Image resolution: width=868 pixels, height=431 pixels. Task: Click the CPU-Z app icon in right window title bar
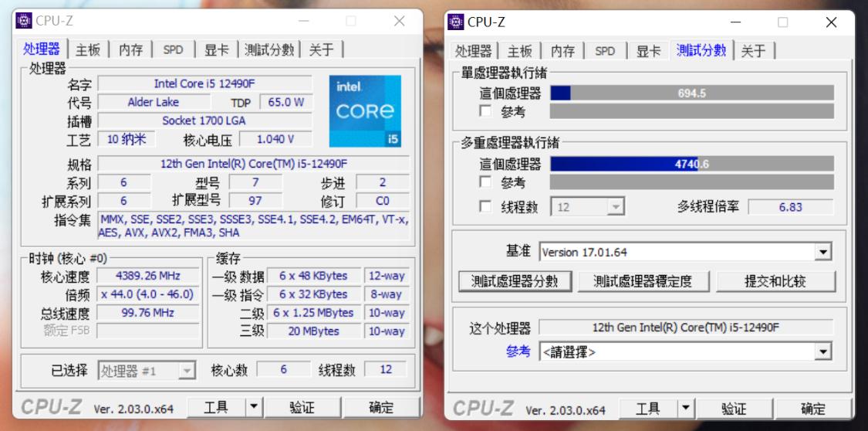(x=455, y=22)
